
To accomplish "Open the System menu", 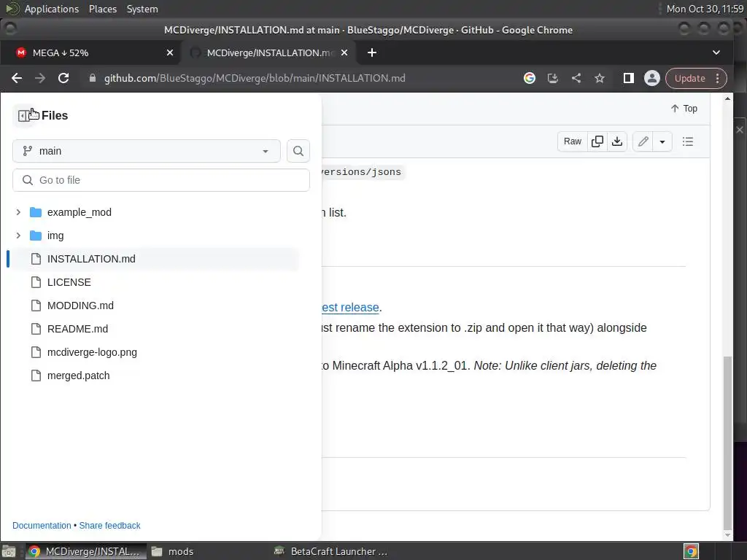I will [x=142, y=9].
